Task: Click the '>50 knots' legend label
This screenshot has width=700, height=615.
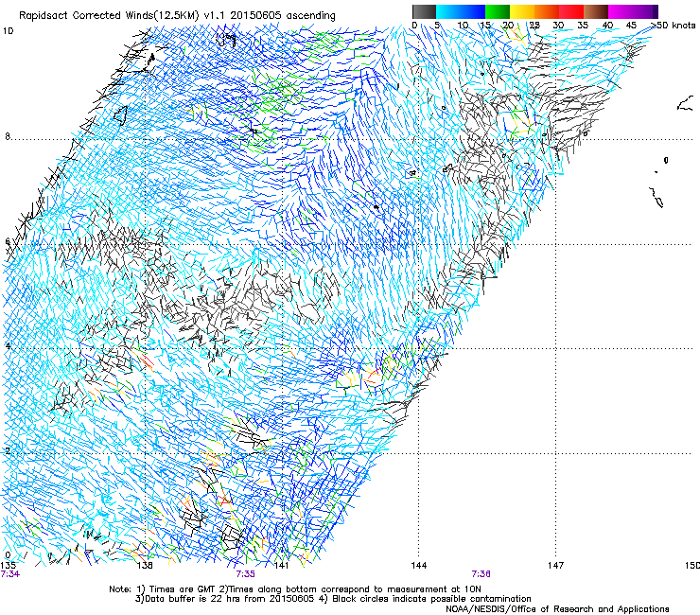Action: [x=673, y=26]
